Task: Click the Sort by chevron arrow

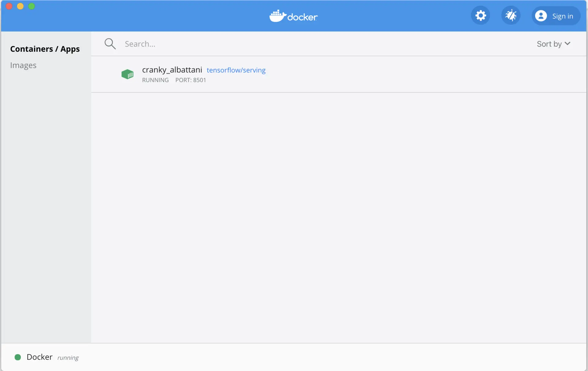Action: click(567, 43)
